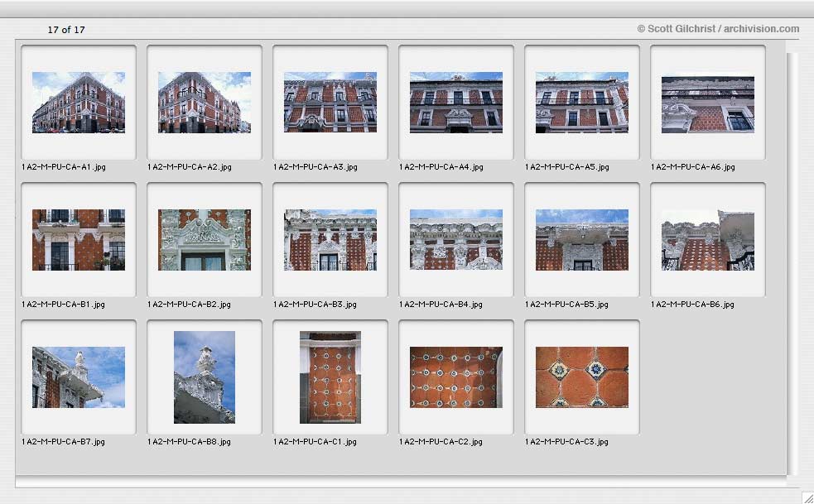Click the vertical scrollbar beside thumbnails
This screenshot has width=814, height=504.
click(792, 264)
